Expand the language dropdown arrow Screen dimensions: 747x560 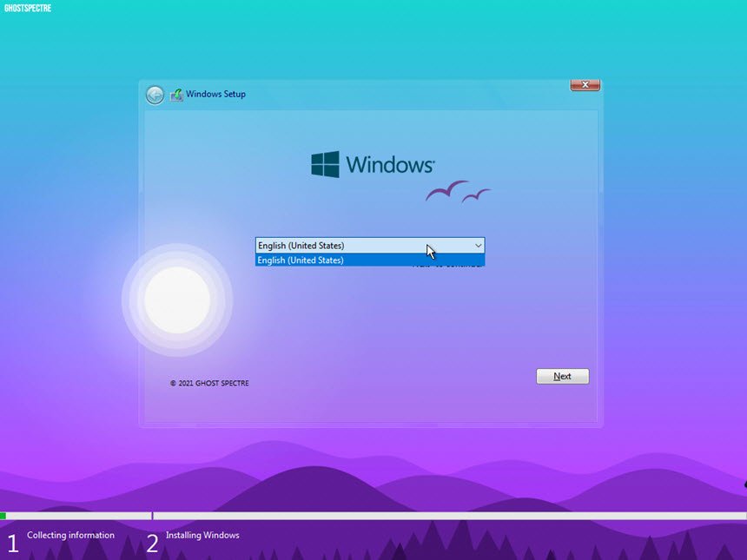(x=478, y=245)
